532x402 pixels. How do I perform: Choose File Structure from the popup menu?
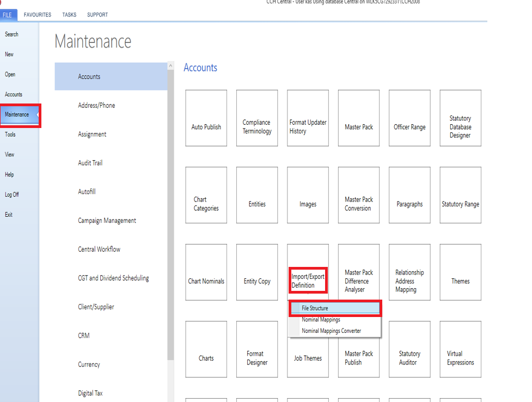[x=335, y=308]
